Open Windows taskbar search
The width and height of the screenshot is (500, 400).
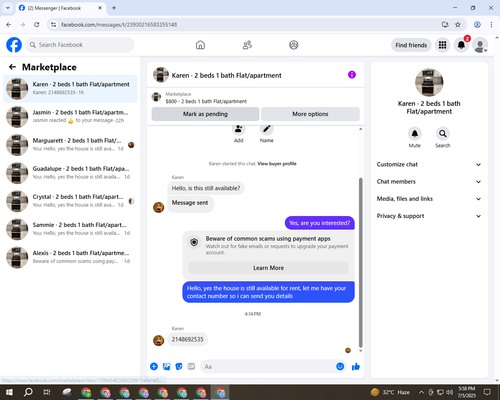pos(28,392)
